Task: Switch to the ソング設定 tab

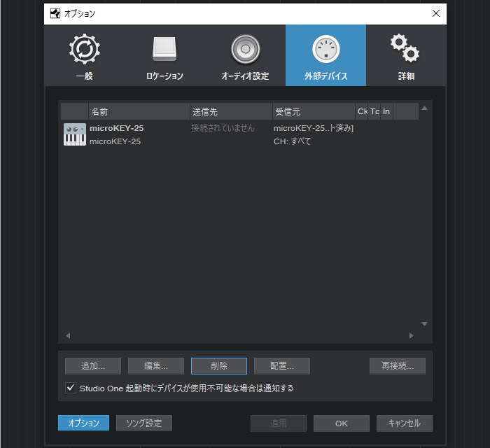Action: coord(144,423)
